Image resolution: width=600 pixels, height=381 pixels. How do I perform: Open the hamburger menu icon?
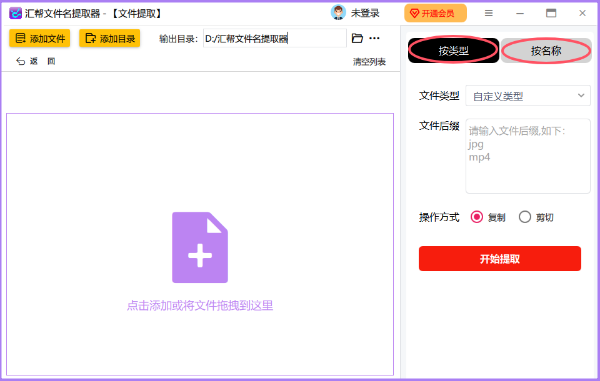point(489,13)
